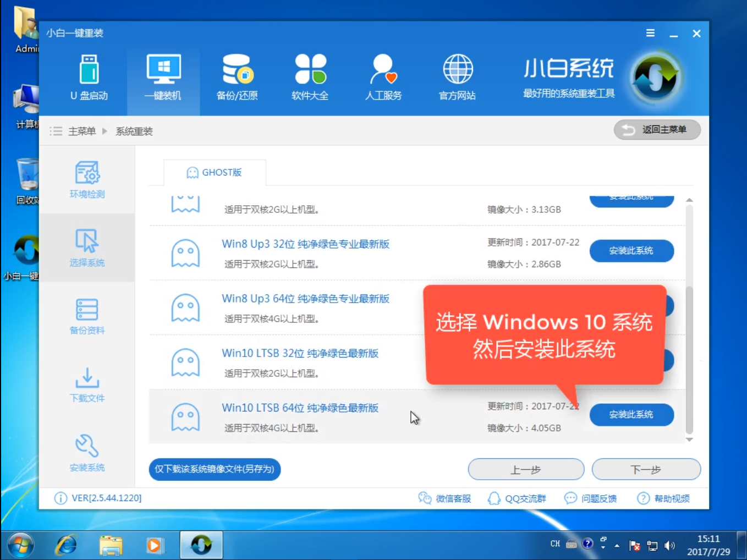Proceed with 下一步 button
Screen dimensions: 747x560
[x=646, y=469]
